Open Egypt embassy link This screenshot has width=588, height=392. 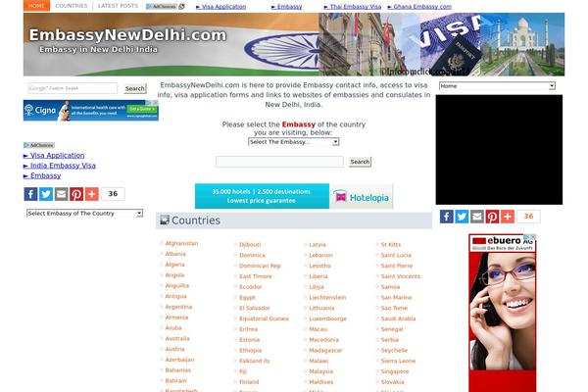tap(247, 298)
